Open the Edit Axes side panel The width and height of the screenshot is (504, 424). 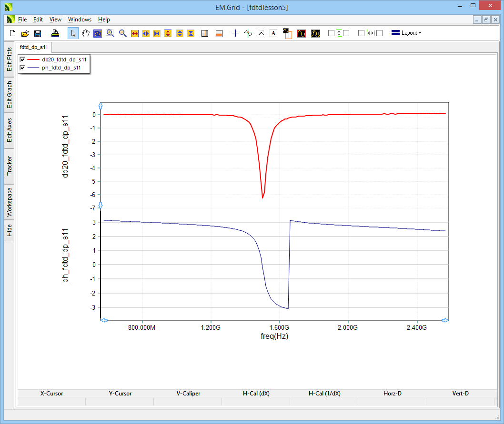click(9, 130)
